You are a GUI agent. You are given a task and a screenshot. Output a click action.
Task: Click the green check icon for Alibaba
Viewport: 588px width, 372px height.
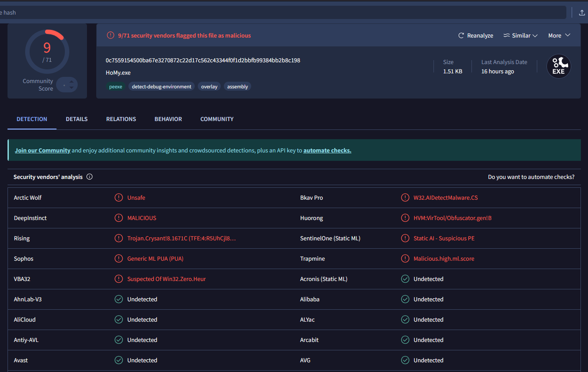405,299
